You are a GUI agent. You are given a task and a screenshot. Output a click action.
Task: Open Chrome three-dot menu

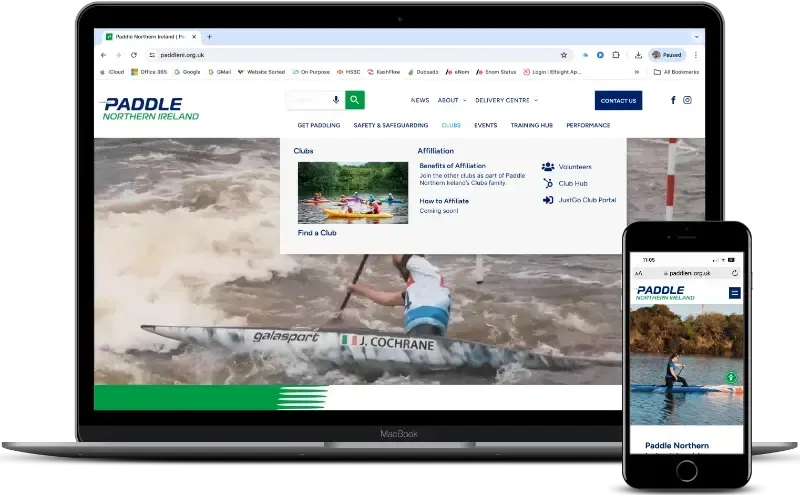(x=695, y=55)
